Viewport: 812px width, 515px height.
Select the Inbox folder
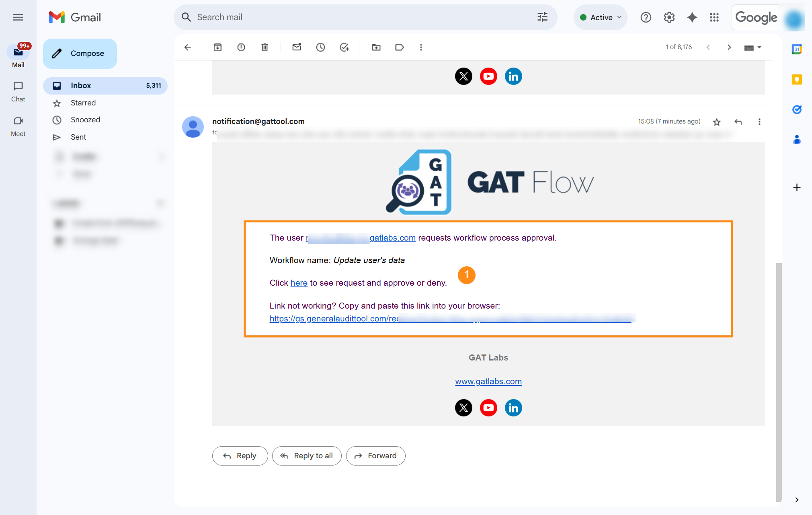105,86
